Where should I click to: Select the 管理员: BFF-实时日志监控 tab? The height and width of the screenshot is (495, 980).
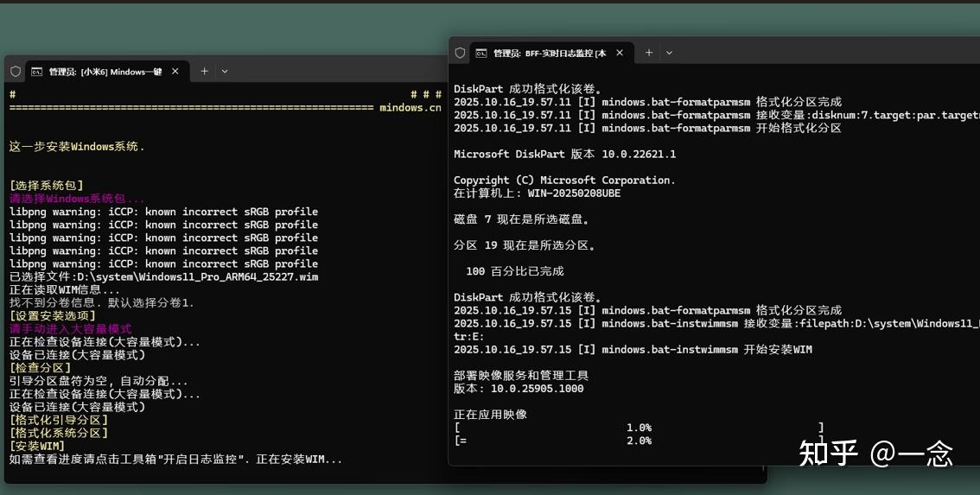pyautogui.click(x=551, y=53)
